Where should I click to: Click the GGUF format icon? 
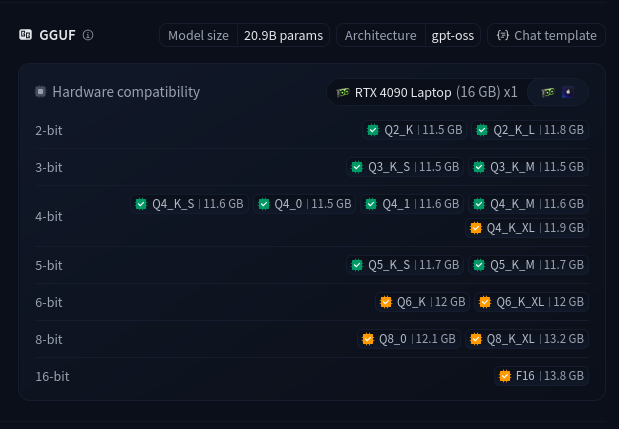tap(25, 35)
